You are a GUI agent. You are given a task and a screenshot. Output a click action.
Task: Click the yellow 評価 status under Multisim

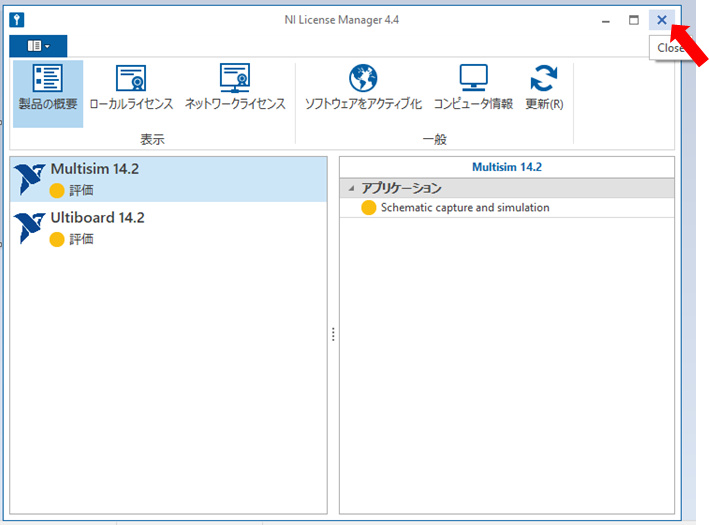click(71, 190)
